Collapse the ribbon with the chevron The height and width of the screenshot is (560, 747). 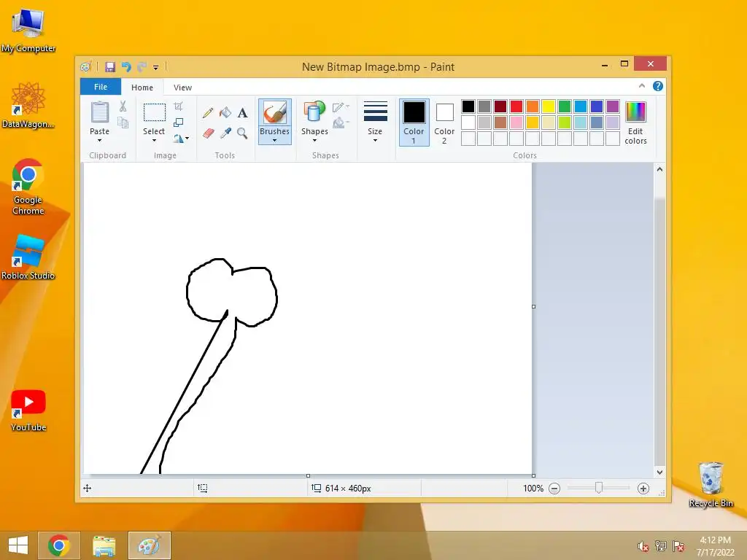click(642, 86)
